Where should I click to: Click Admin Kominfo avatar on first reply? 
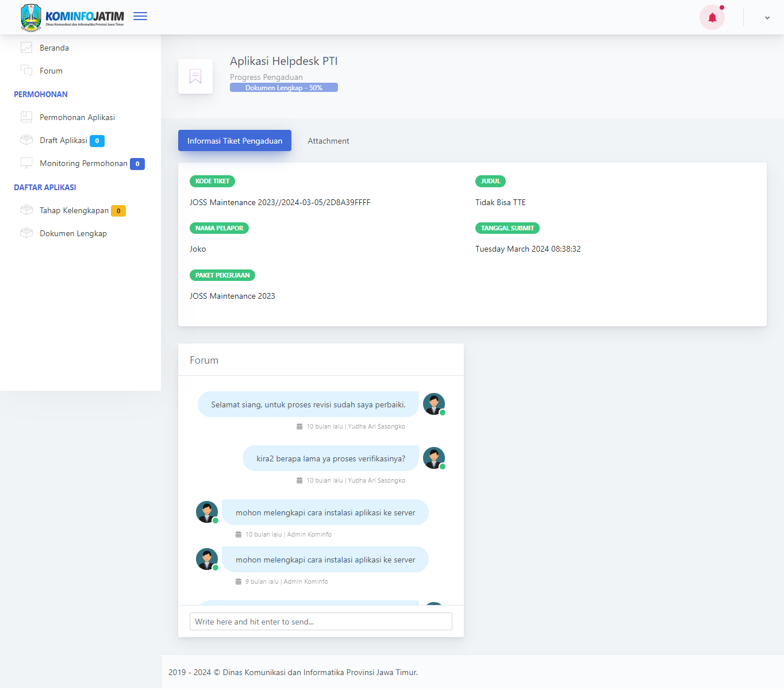(206, 512)
